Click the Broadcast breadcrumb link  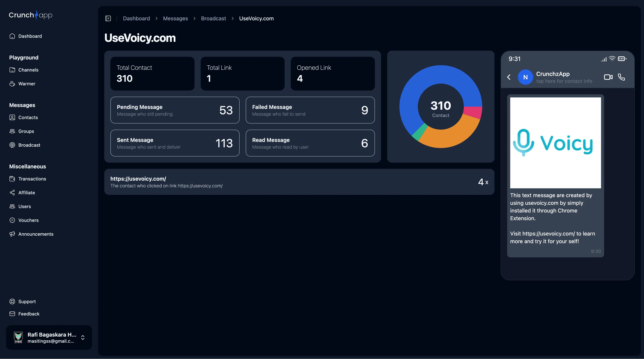pos(213,19)
